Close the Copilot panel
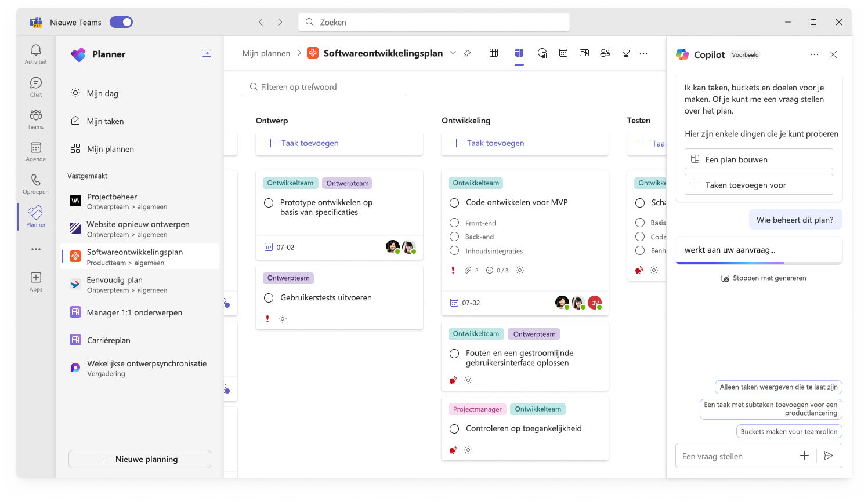 (x=833, y=54)
